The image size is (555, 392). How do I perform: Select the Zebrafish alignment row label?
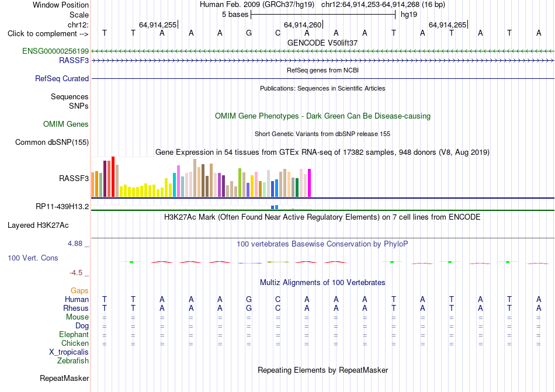pyautogui.click(x=73, y=361)
